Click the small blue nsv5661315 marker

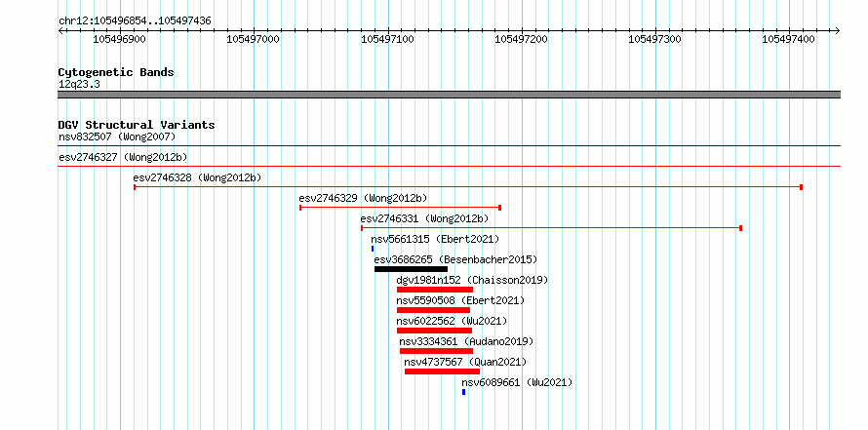[x=373, y=249]
